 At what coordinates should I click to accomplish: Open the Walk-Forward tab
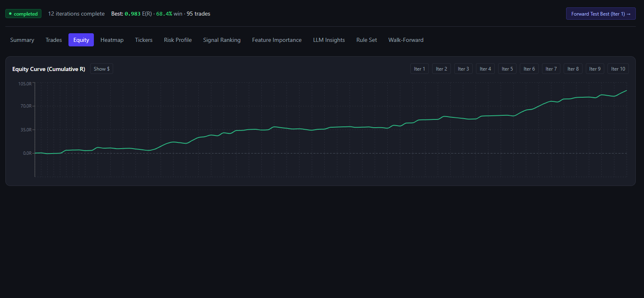[406, 40]
